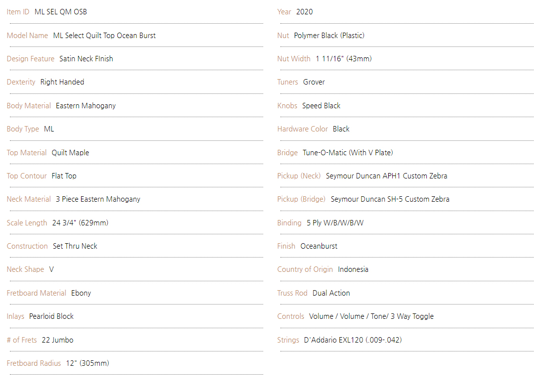Click the Grover tuners value
The image size is (547, 392).
(x=314, y=83)
